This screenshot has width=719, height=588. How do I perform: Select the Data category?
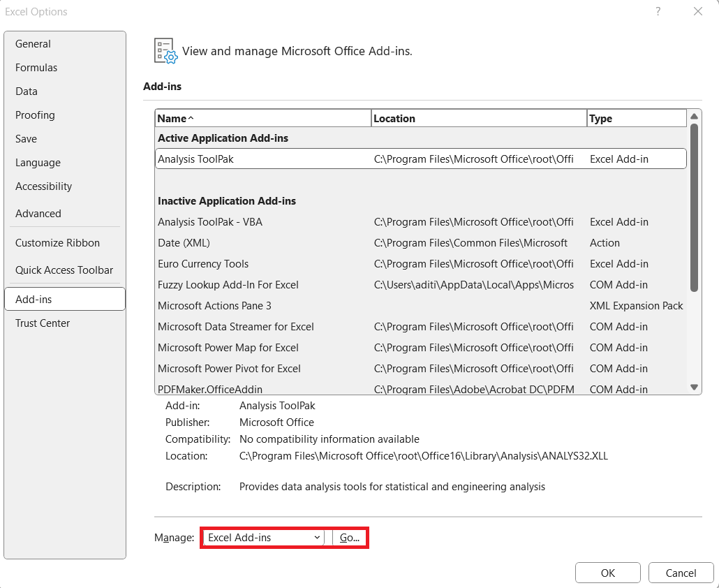tap(65, 91)
